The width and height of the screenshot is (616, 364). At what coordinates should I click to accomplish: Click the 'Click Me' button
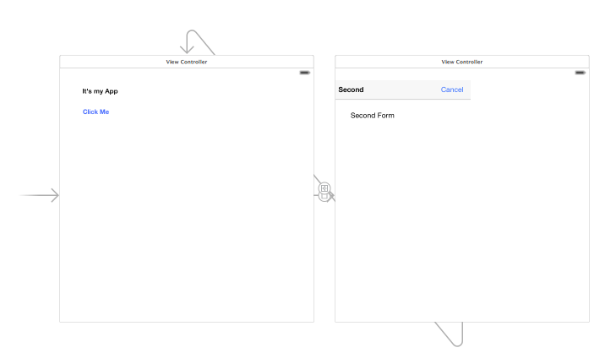click(95, 111)
